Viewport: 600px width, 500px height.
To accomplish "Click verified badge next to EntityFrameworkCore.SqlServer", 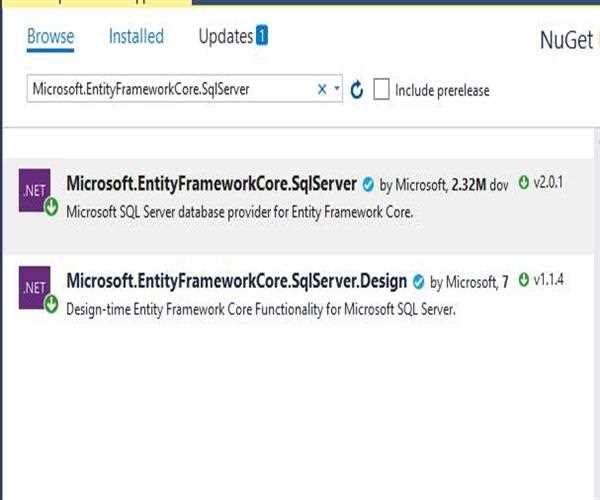I will (x=368, y=185).
